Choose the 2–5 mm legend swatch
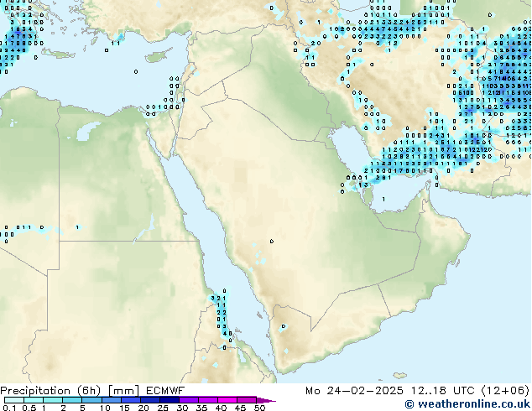 pos(72,400)
